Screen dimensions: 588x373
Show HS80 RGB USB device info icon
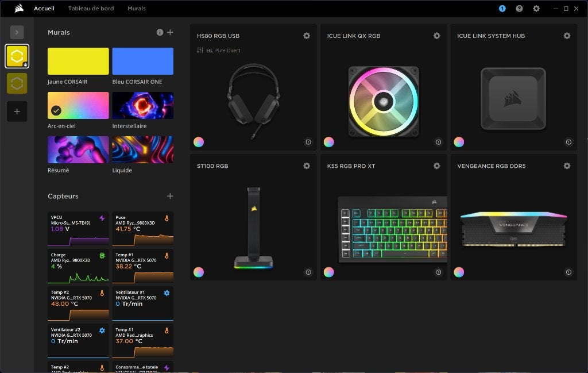pos(308,142)
